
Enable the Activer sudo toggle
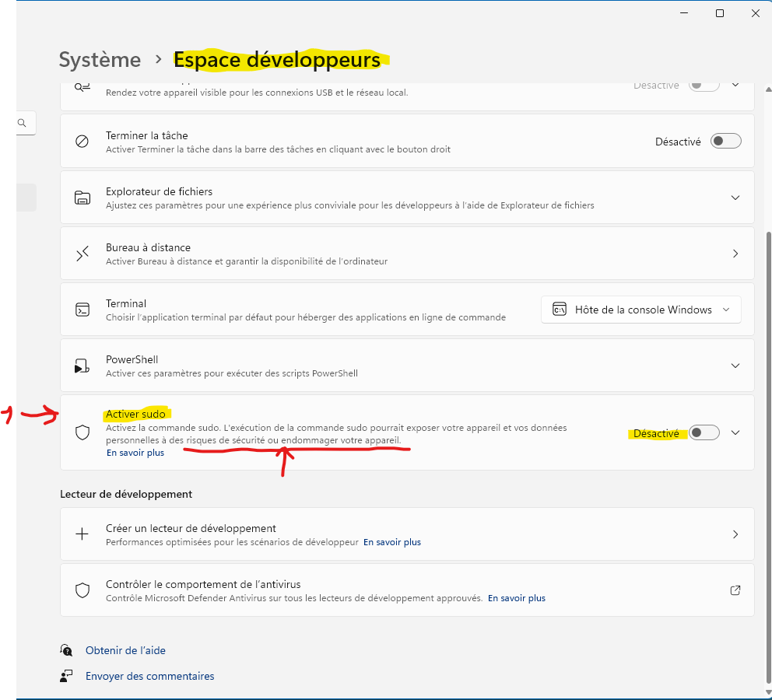tap(704, 433)
